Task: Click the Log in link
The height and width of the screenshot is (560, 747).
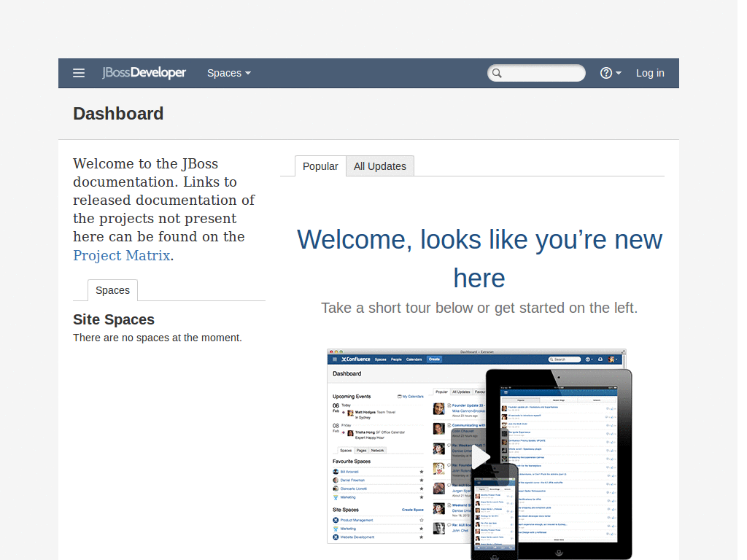Action: [x=650, y=73]
